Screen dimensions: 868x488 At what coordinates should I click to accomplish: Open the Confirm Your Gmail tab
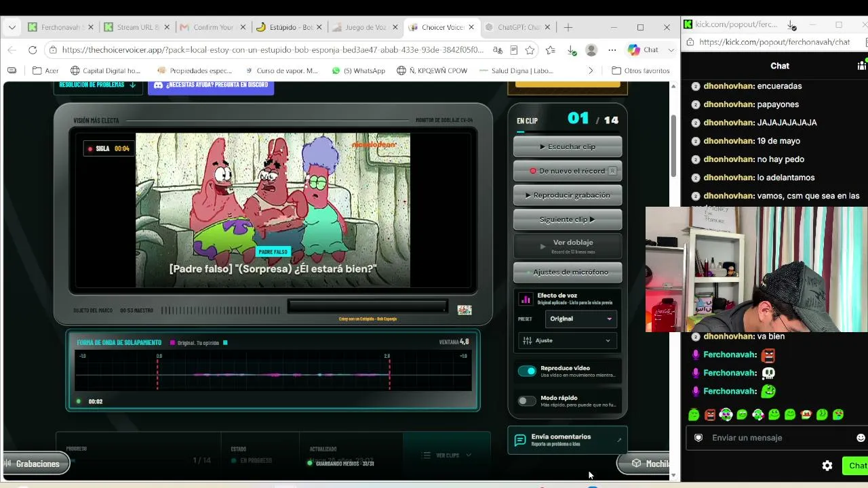coord(212,27)
